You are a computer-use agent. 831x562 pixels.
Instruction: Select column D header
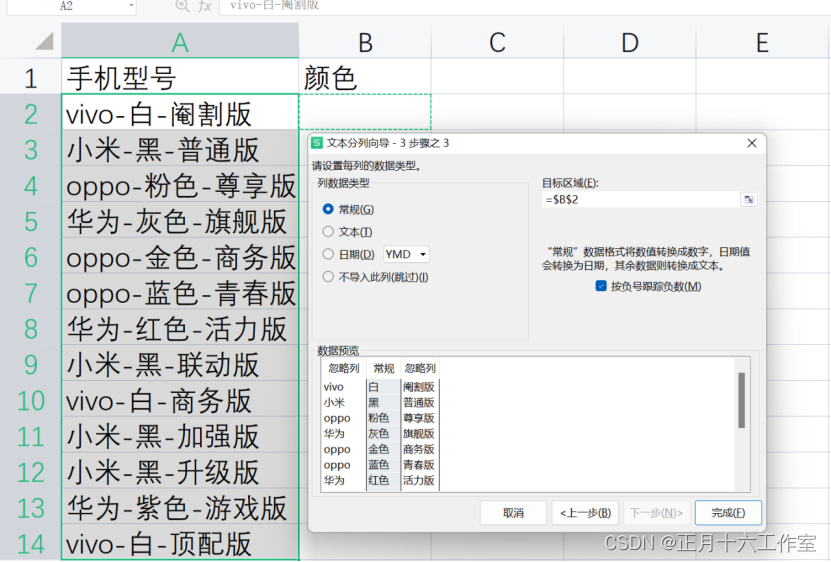click(630, 41)
